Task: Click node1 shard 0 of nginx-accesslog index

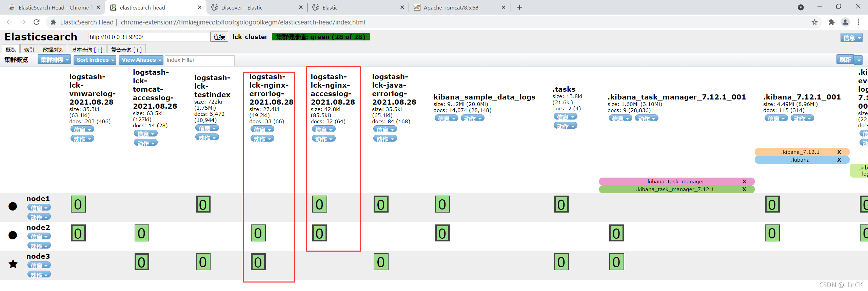Action: point(319,204)
